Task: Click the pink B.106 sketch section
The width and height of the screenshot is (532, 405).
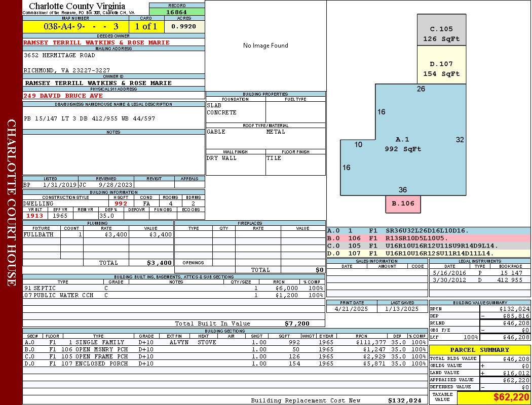Action: click(x=403, y=204)
